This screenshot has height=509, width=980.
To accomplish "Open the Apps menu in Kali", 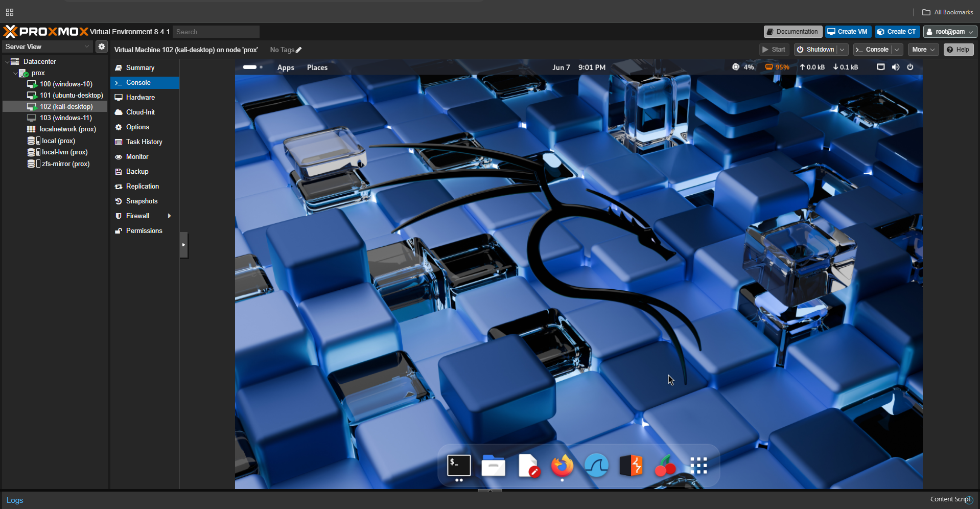I will point(286,67).
